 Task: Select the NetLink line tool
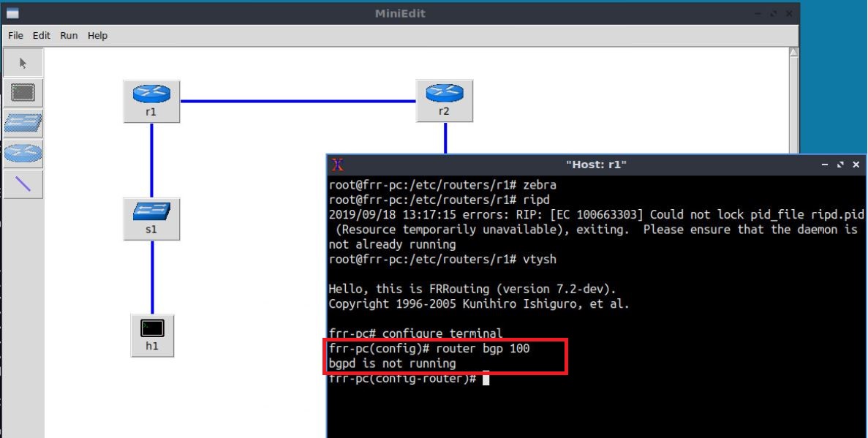[23, 184]
